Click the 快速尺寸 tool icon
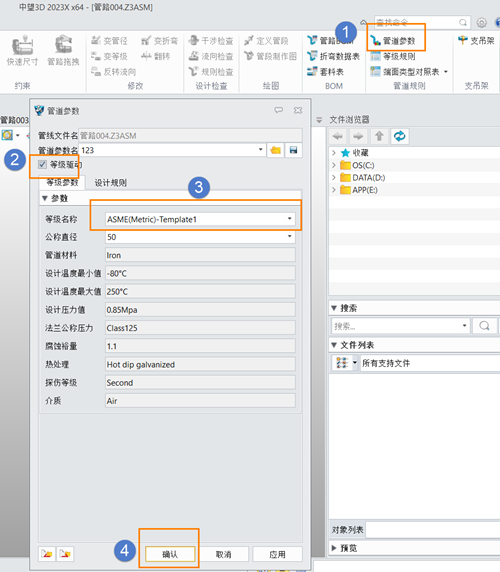Image resolution: width=500 pixels, height=572 pixels. (22, 45)
